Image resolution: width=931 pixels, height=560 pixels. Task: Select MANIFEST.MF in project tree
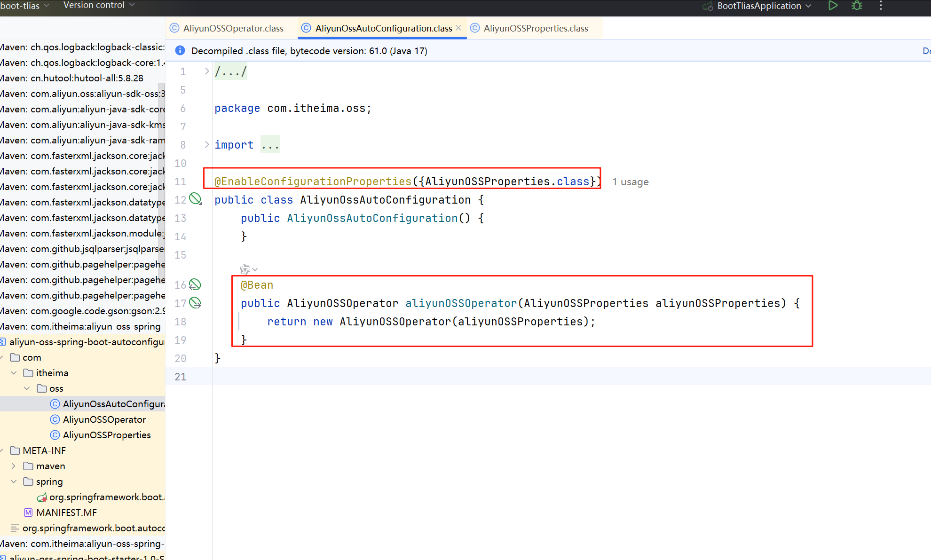[66, 513]
